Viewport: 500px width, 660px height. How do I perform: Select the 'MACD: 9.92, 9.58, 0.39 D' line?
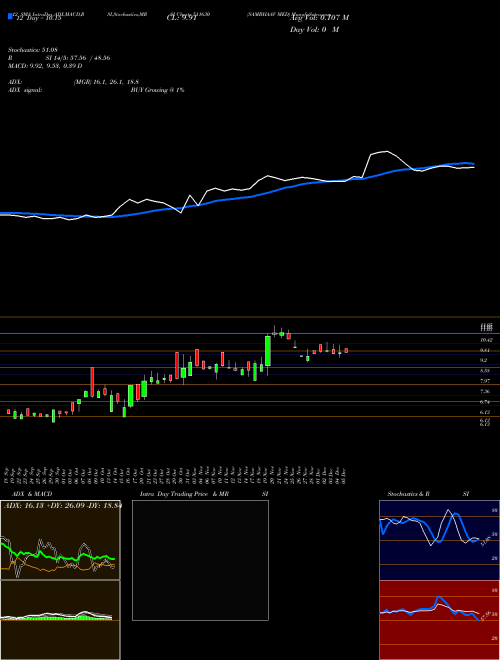[x=45, y=66]
